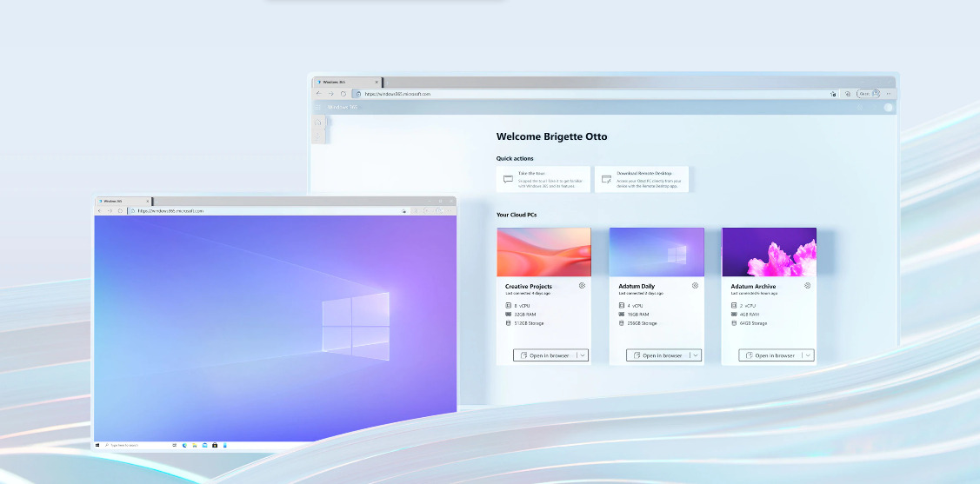This screenshot has height=484, width=980.
Task: Close the Windows 365 tab in the rear browser
Action: click(377, 82)
